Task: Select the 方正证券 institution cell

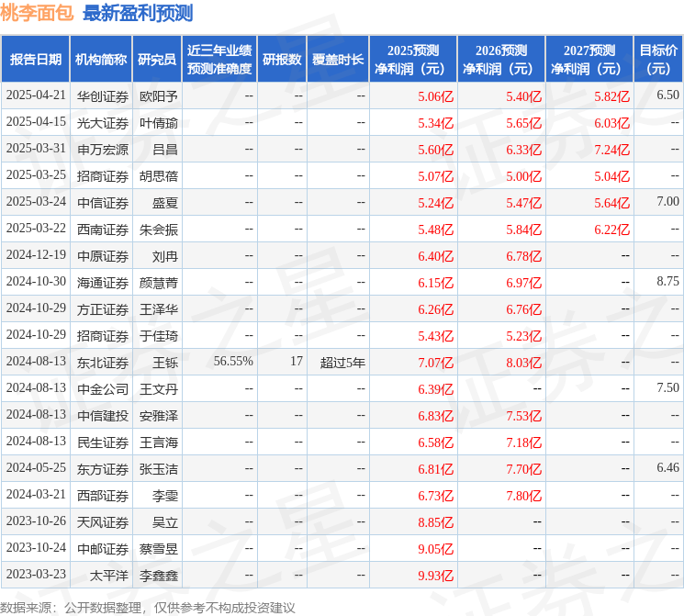Action: [103, 309]
